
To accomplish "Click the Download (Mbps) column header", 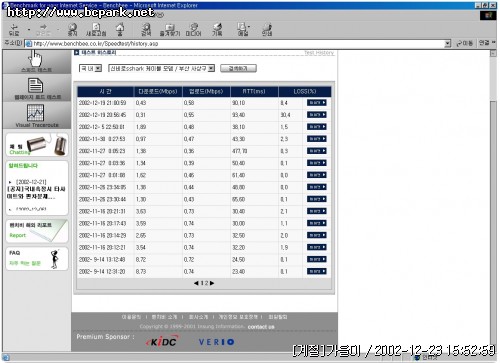I will (158, 91).
